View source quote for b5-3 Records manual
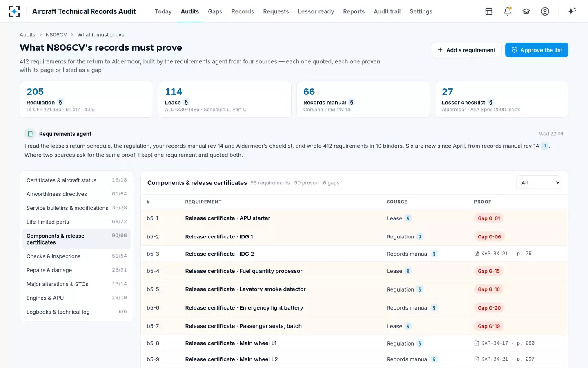Screen dimensions: 588x368 434,254
